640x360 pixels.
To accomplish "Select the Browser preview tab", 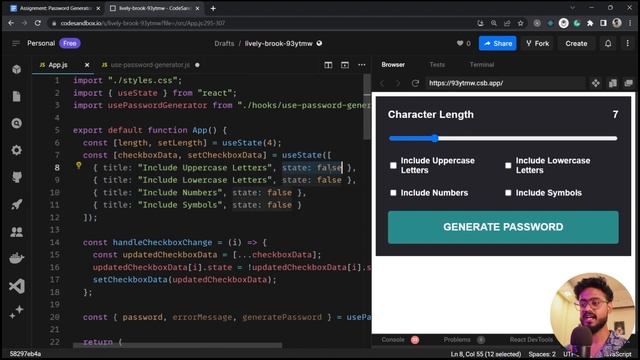I will [393, 64].
